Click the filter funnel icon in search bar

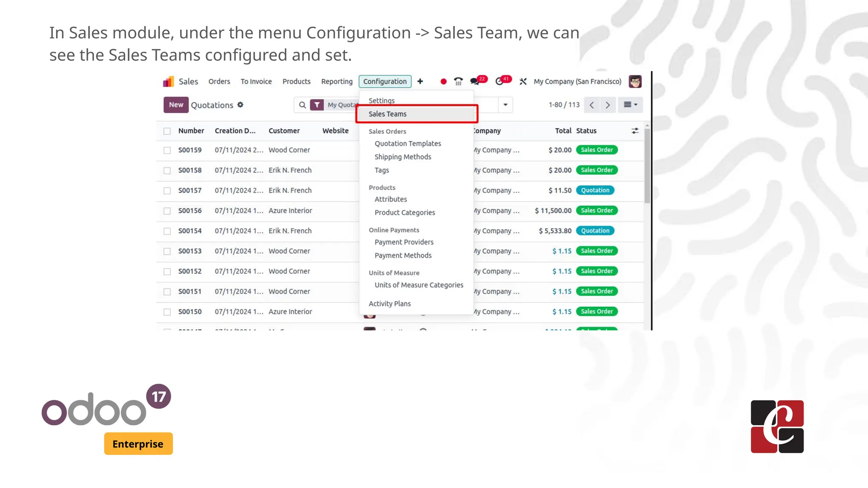(x=317, y=105)
